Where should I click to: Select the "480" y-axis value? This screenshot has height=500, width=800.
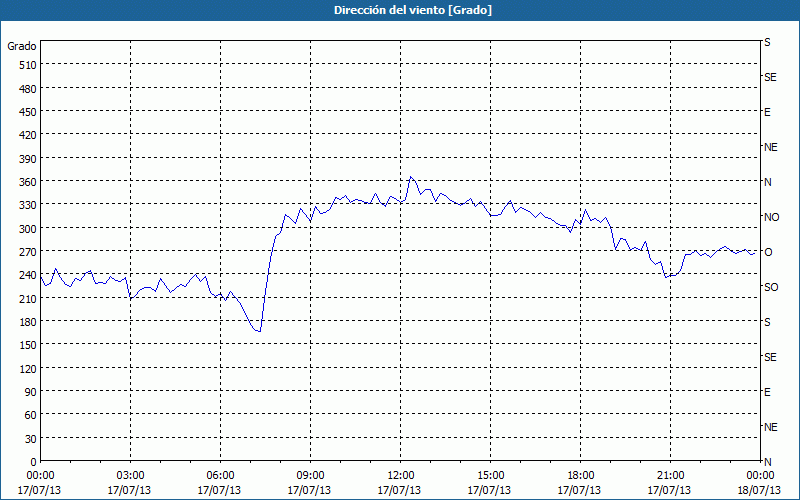tap(28, 89)
